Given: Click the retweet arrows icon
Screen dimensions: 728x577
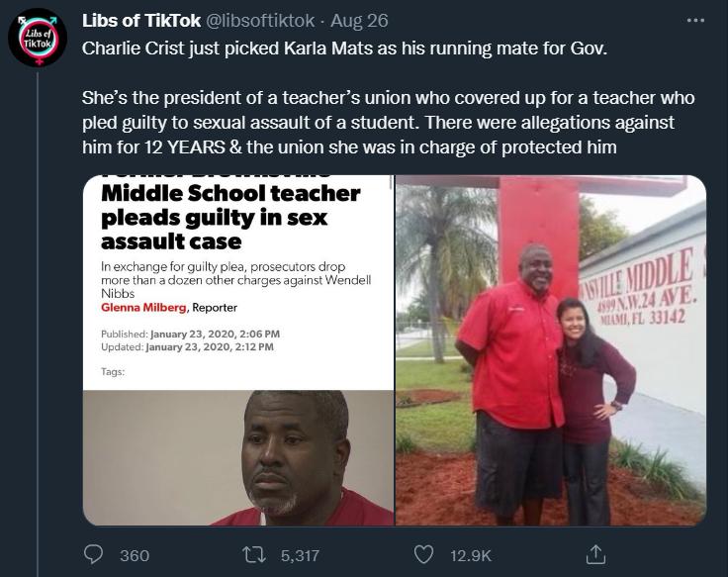Looking at the screenshot, I should pyautogui.click(x=254, y=554).
